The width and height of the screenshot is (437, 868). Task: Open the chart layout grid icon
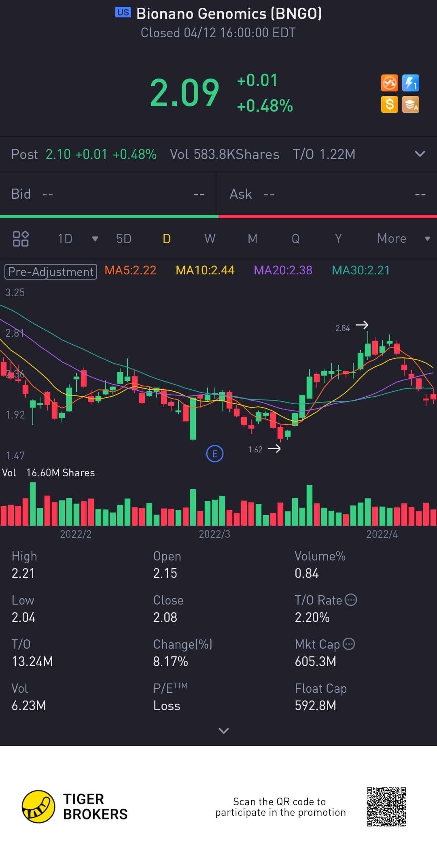(x=21, y=239)
